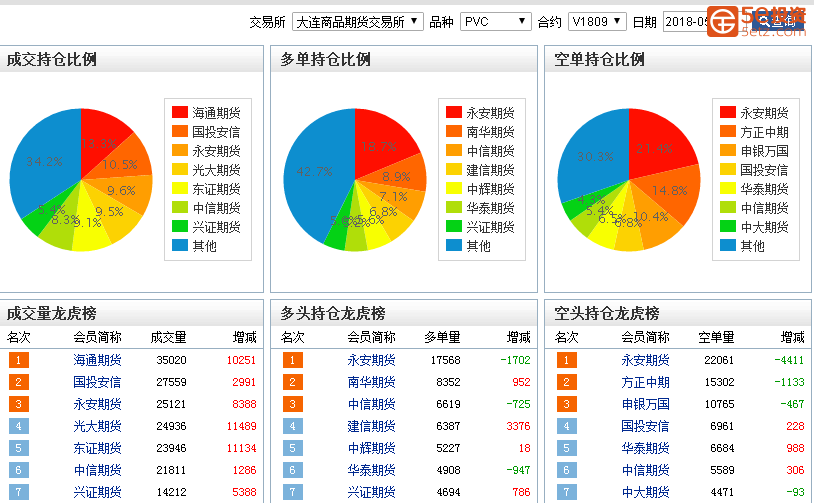Click long position value 6387

tap(448, 426)
